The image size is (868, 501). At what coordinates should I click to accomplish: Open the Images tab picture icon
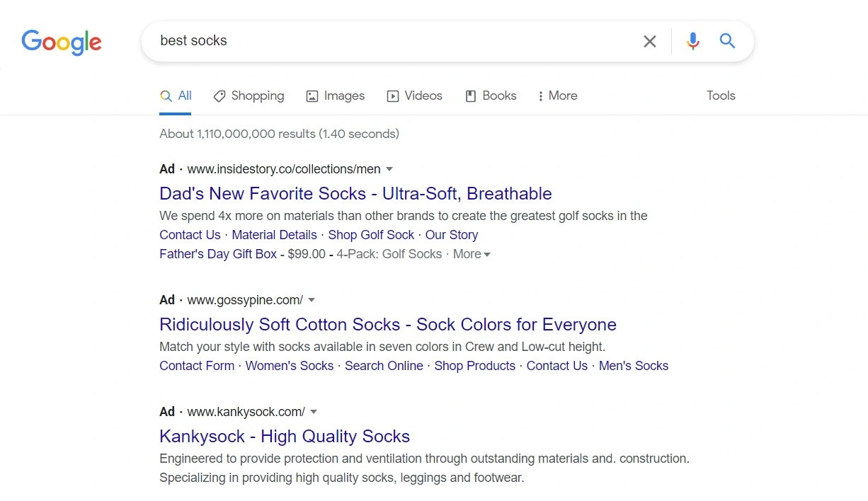tap(312, 96)
